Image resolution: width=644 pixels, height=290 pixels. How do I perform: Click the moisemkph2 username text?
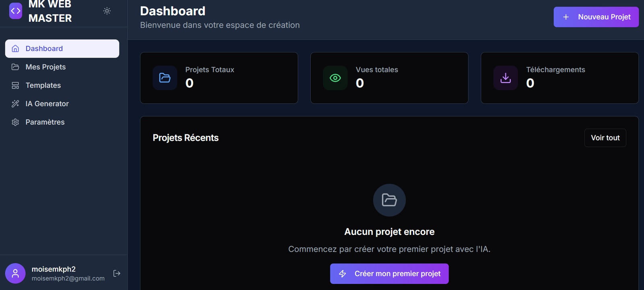click(54, 269)
